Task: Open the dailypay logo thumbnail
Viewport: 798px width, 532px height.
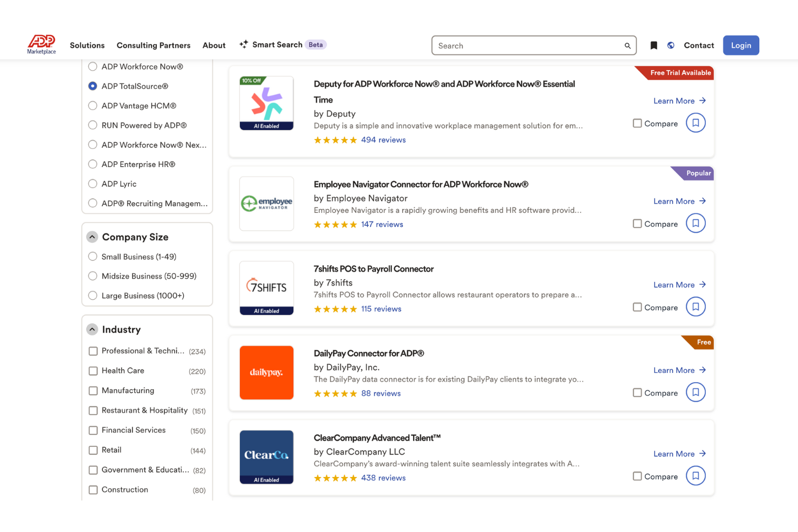Action: [266, 372]
